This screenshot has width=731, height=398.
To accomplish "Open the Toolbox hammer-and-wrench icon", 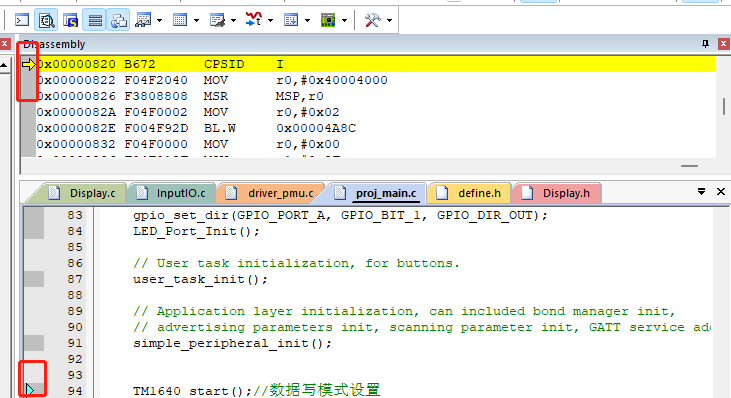I will (372, 20).
